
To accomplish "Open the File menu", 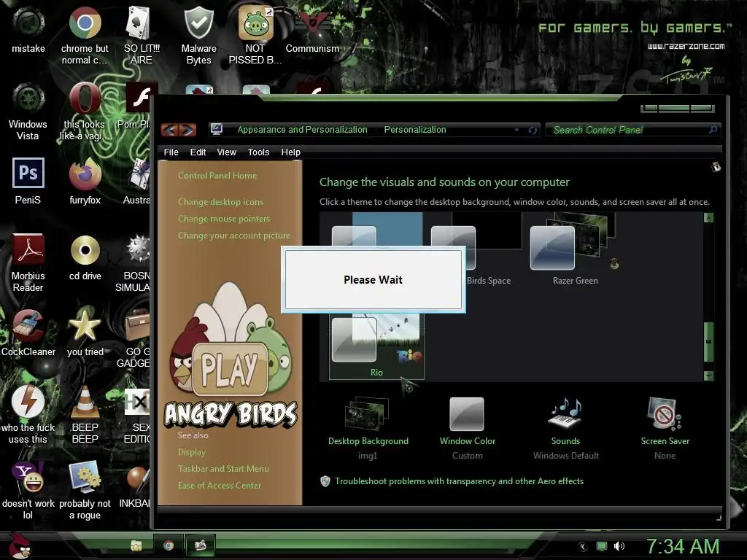I will pos(171,152).
